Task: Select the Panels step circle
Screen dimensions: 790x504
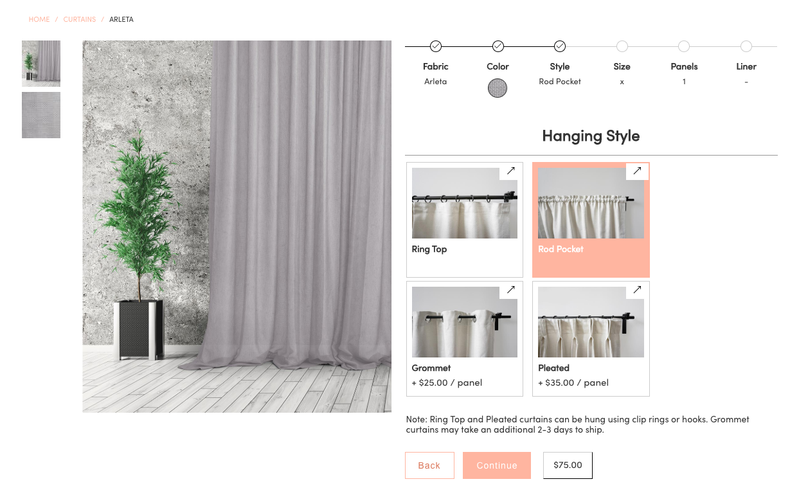Action: (684, 46)
